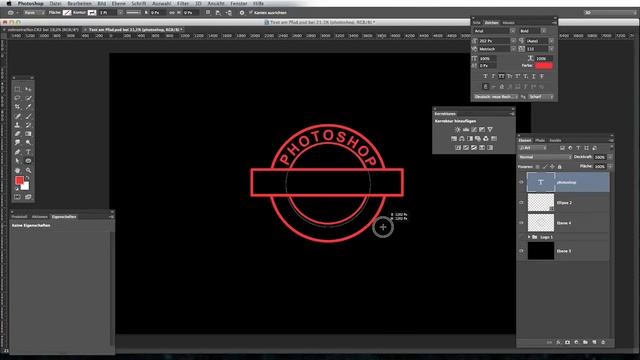Hide the photoshop text layer
Screen dimensions: 640x360
coord(521,182)
